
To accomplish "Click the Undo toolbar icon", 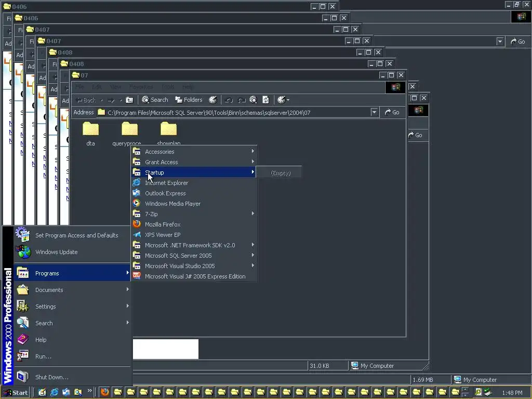I will [265, 100].
